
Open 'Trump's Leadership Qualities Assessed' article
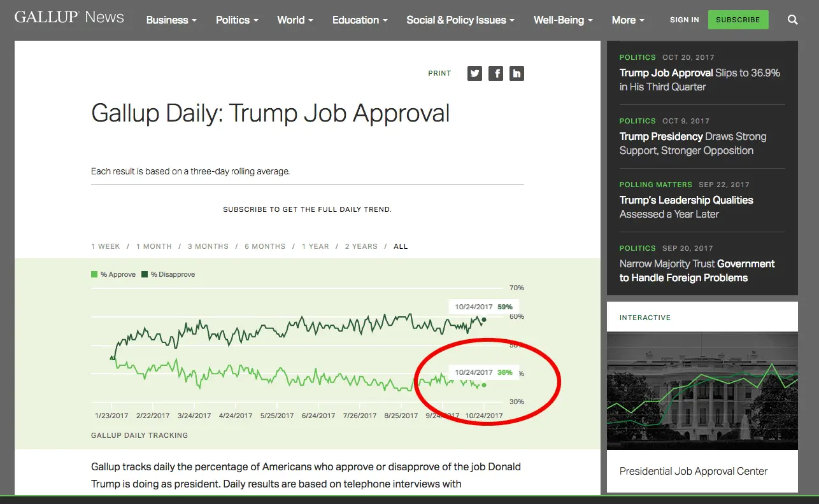pyautogui.click(x=687, y=207)
